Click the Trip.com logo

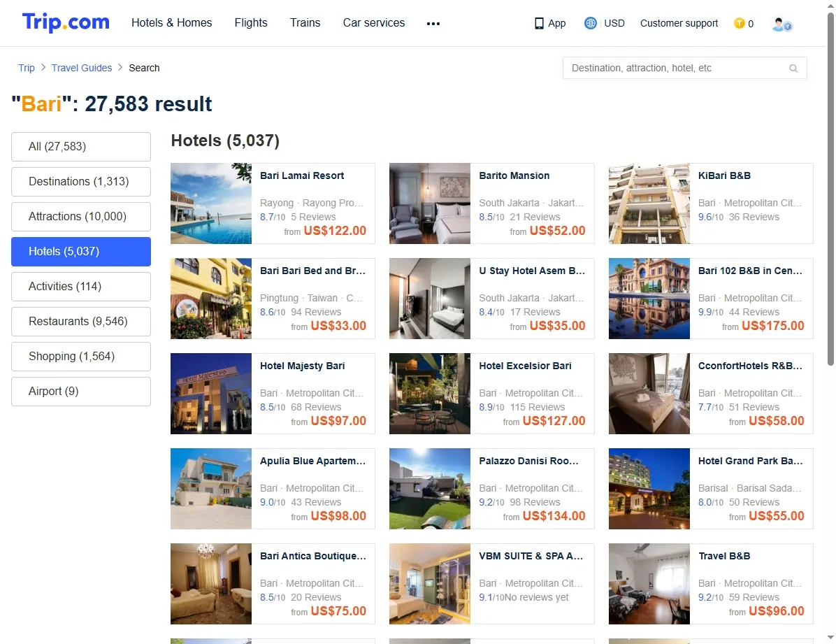point(66,22)
